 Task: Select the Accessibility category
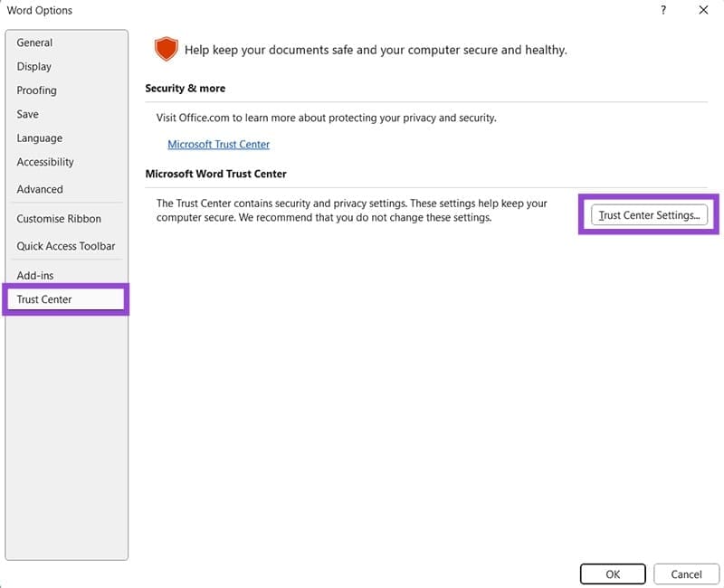click(45, 162)
